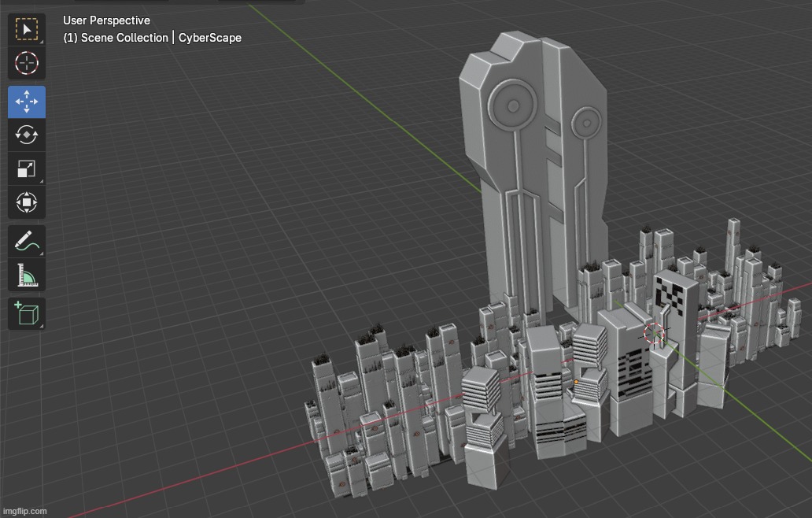The height and width of the screenshot is (518, 812).
Task: Activate the 3D Cursor tool
Action: (x=27, y=63)
